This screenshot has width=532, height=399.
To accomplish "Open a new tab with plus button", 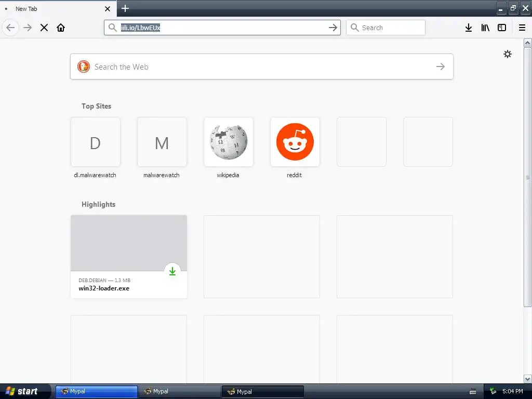I will [125, 8].
